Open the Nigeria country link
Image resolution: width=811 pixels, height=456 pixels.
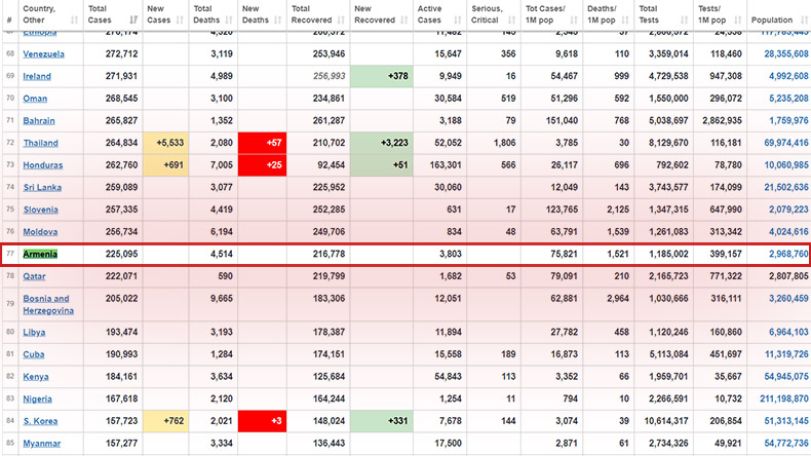point(37,399)
